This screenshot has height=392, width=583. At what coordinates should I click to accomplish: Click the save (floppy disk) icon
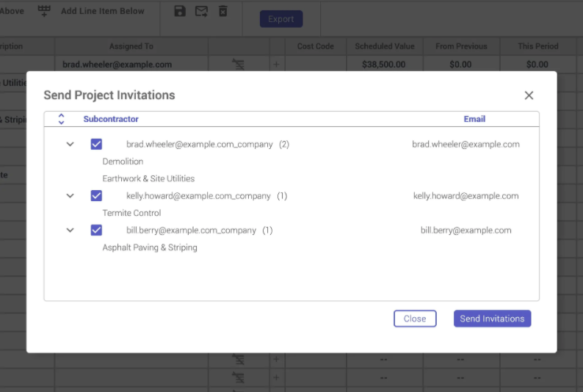179,11
